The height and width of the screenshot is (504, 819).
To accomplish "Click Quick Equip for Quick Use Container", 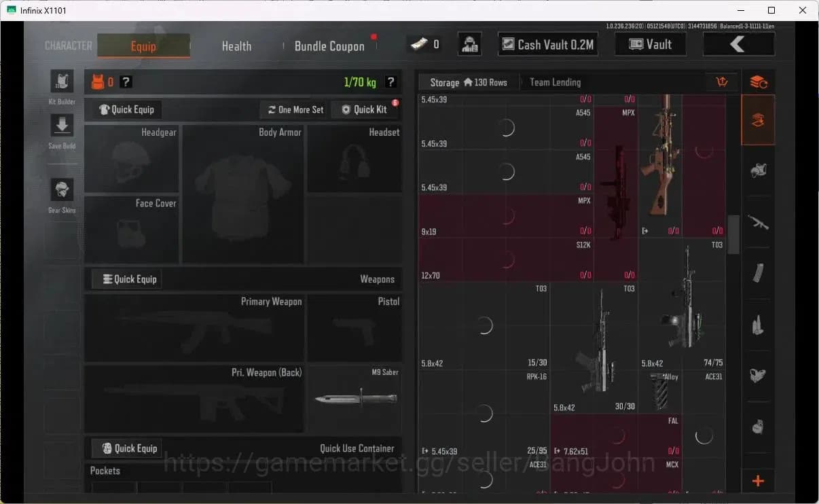I will (127, 448).
